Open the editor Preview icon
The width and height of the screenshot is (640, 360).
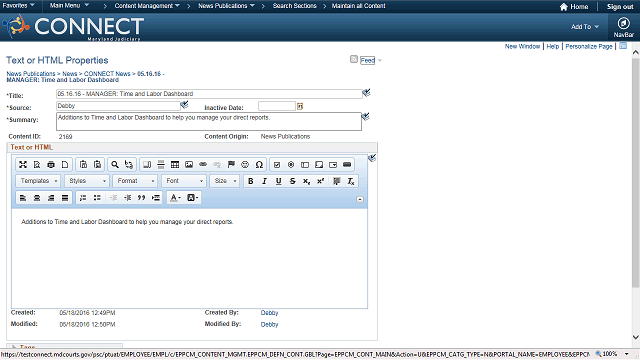click(x=37, y=164)
